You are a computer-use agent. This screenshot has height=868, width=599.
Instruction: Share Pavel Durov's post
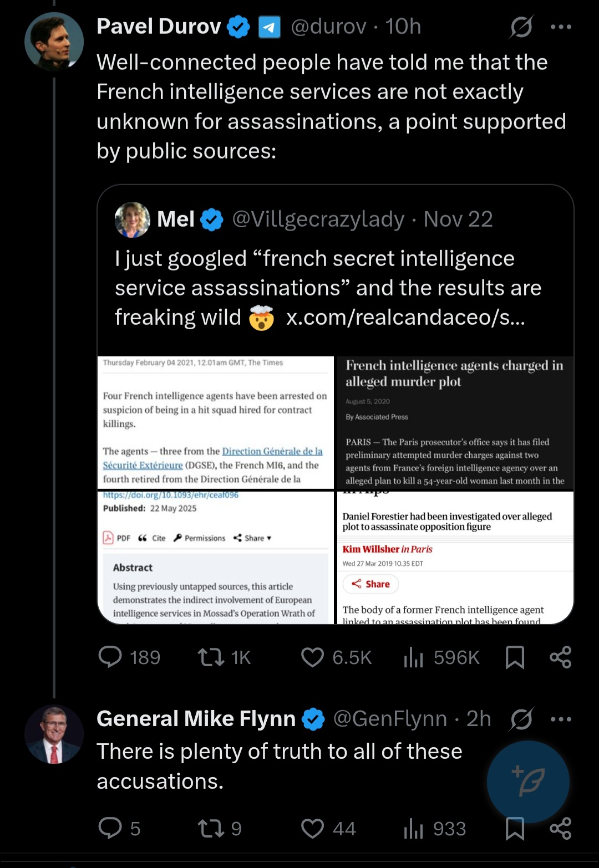(x=560, y=657)
